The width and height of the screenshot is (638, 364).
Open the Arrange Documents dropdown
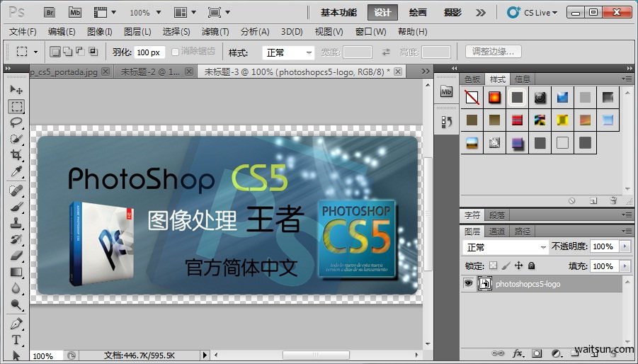185,13
